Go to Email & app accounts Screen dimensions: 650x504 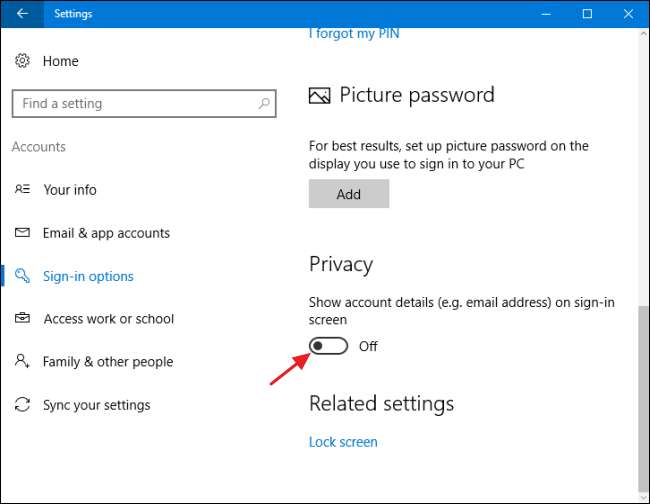click(106, 233)
